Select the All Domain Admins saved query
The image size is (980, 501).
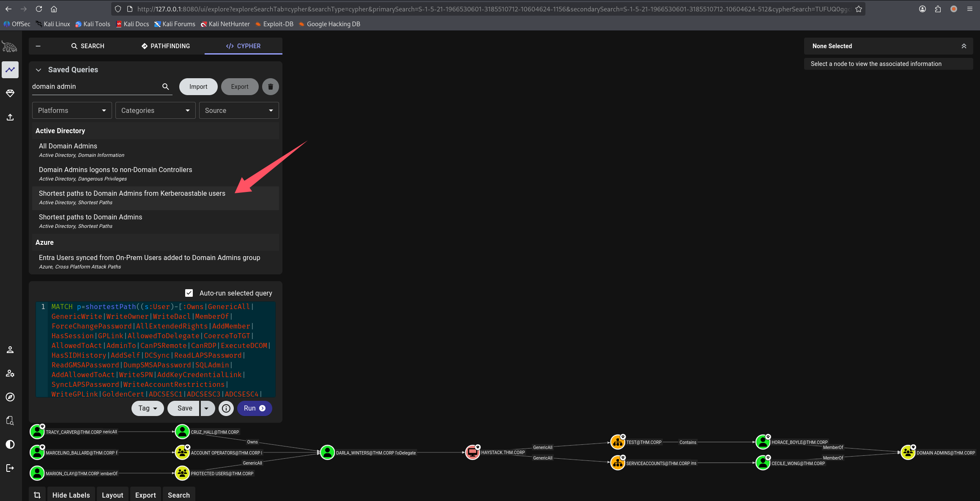[x=68, y=146]
